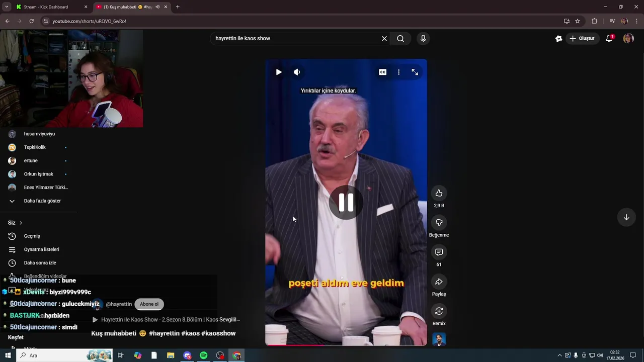This screenshot has height=362, width=644.
Task: Open the media control icon in Chrome toolbar
Action: click(612, 21)
